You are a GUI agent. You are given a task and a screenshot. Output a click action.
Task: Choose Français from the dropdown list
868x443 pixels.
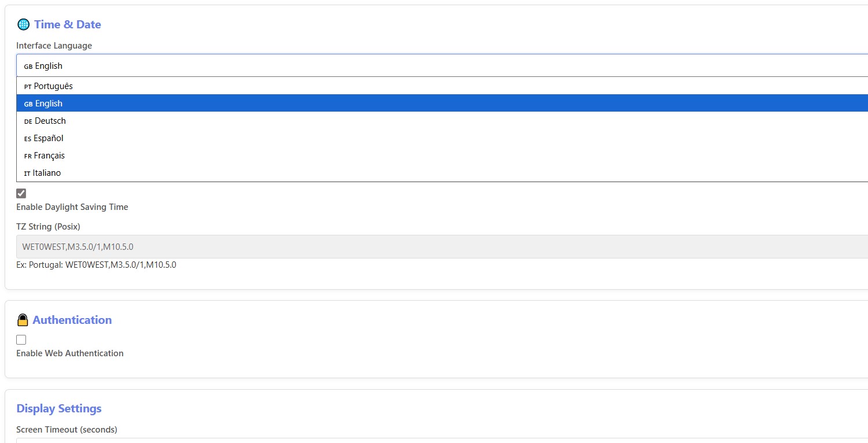[49, 156]
